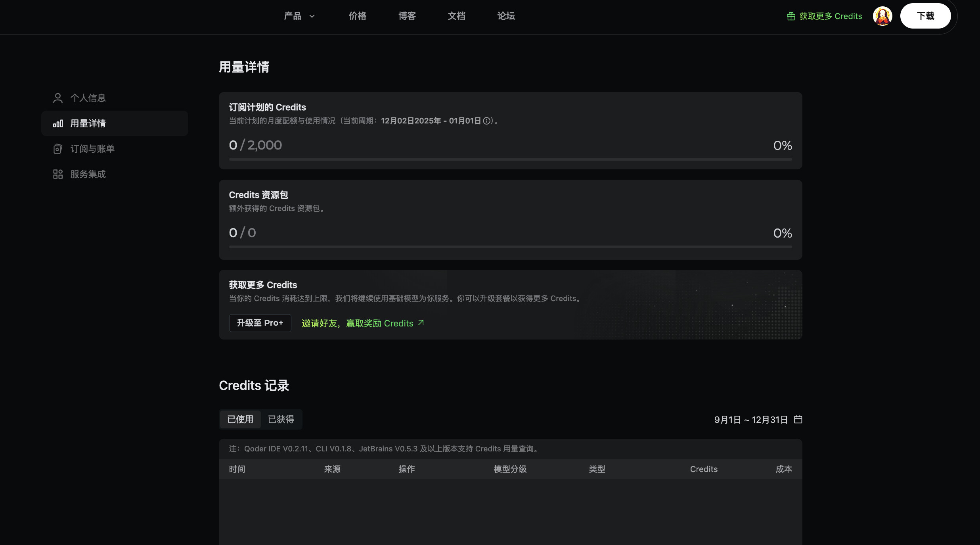Viewport: 980px width, 545px height.
Task: Click the bar chart icon for 用量详情
Action: (58, 123)
